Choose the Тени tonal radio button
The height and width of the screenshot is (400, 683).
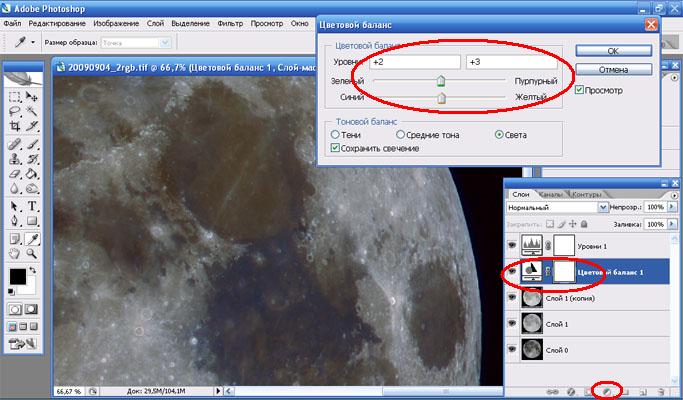335,135
